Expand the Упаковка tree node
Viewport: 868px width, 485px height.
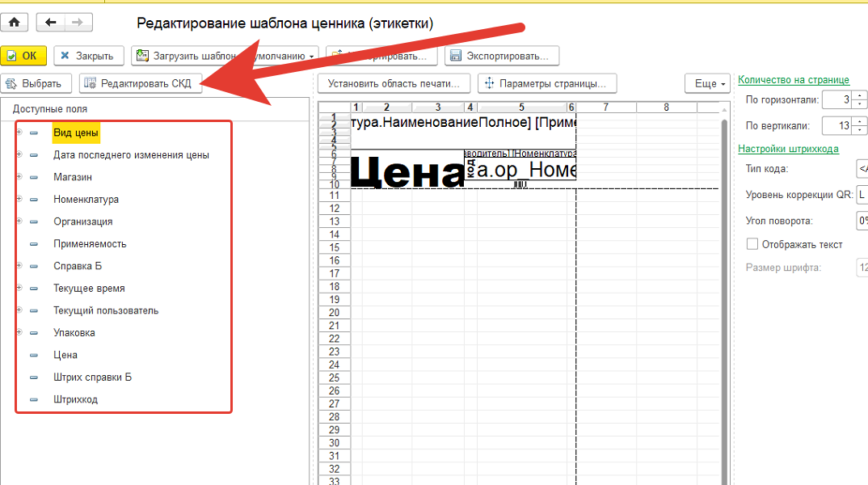tap(19, 332)
